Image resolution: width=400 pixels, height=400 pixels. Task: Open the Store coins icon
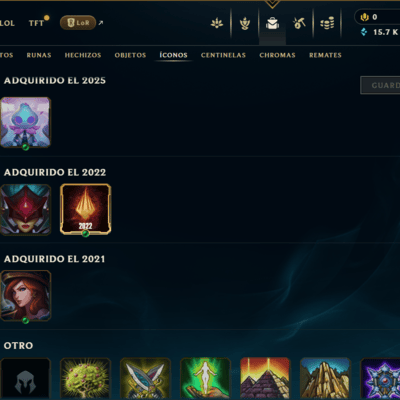(x=327, y=24)
